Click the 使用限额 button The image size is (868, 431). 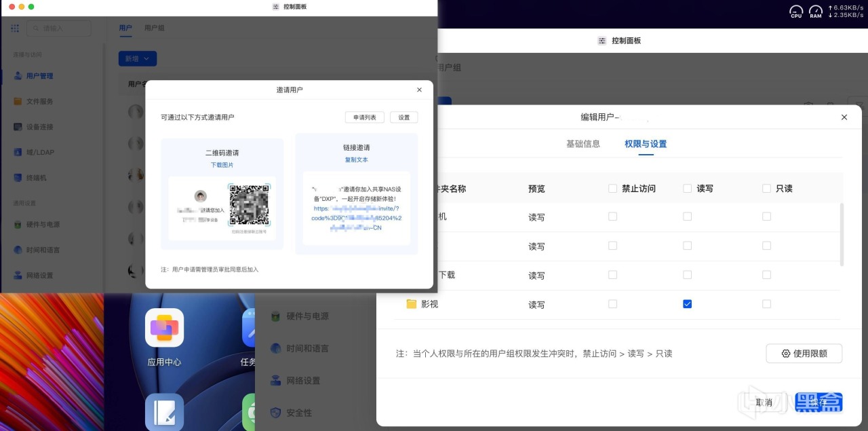[x=804, y=354]
